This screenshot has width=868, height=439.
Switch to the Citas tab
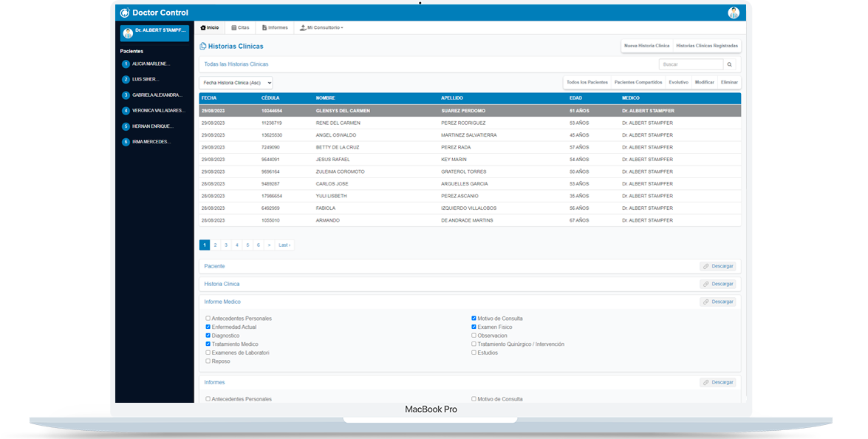pos(240,27)
